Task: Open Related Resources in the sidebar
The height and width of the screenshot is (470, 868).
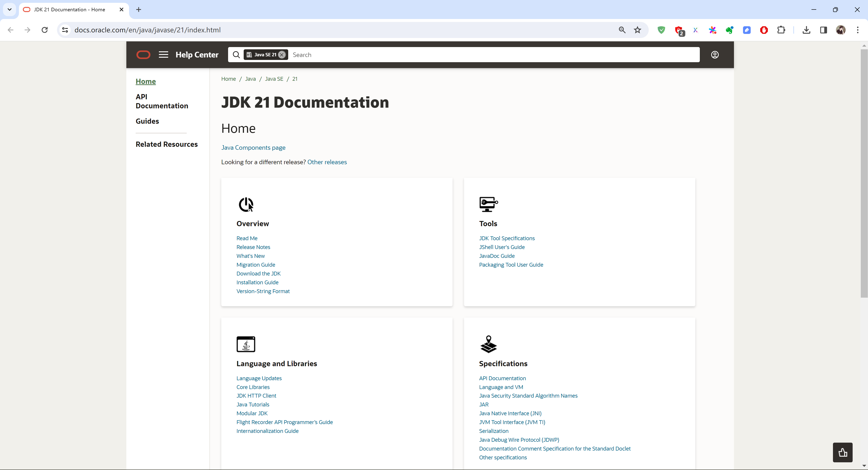Action: (x=166, y=144)
